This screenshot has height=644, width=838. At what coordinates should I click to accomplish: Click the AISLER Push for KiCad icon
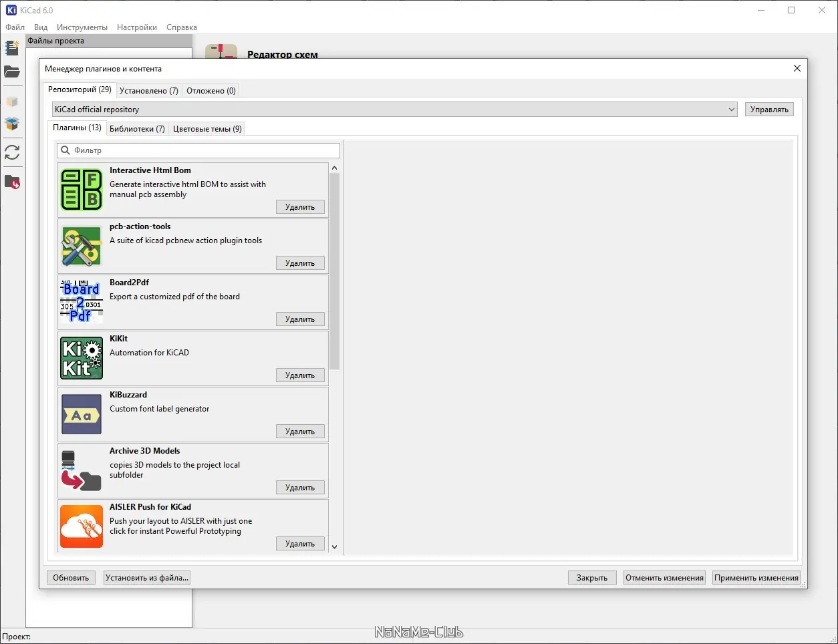(x=82, y=526)
